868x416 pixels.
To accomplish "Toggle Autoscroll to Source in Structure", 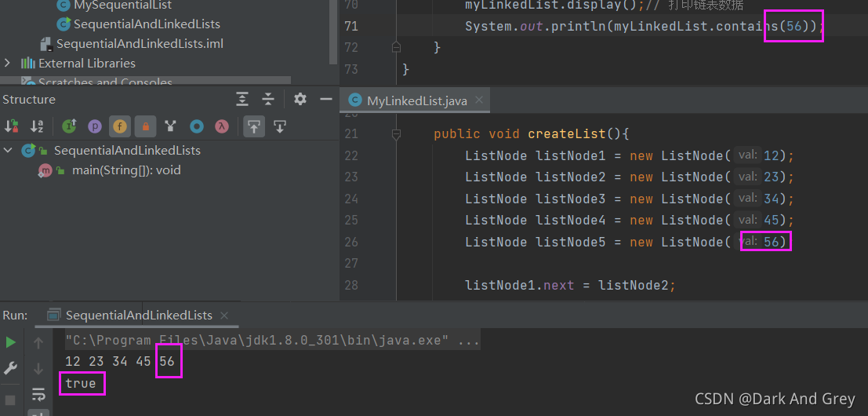I will coord(254,126).
